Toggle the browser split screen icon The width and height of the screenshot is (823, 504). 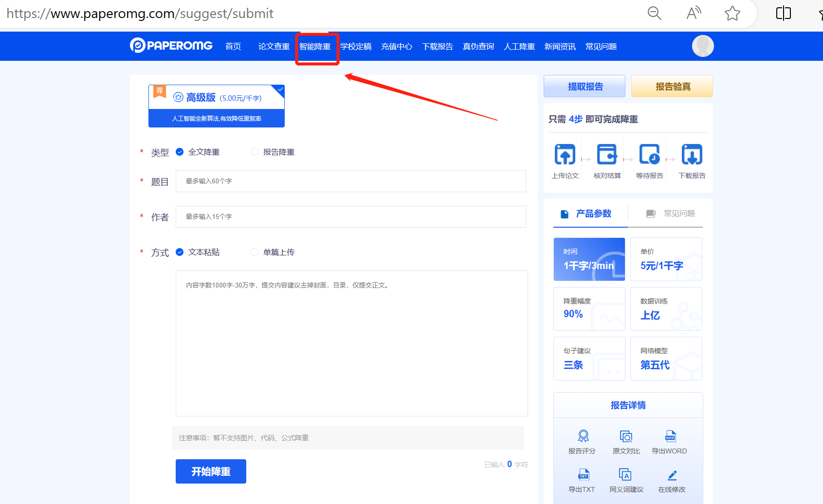783,13
